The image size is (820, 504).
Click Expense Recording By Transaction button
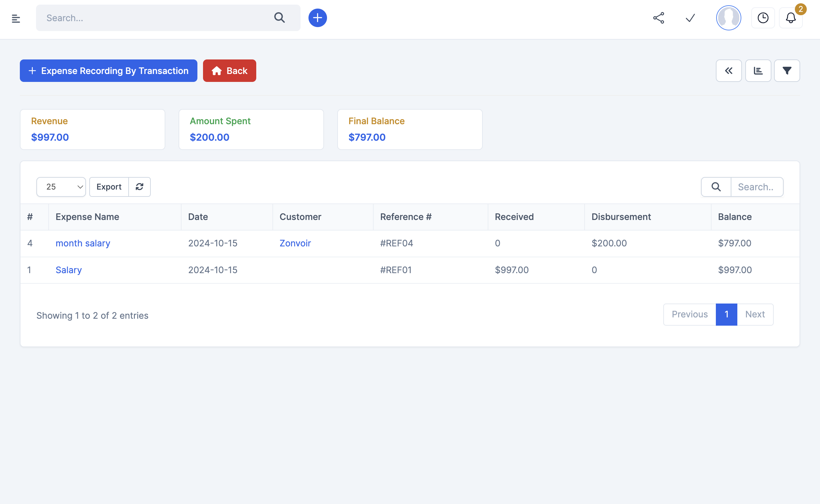[108, 71]
